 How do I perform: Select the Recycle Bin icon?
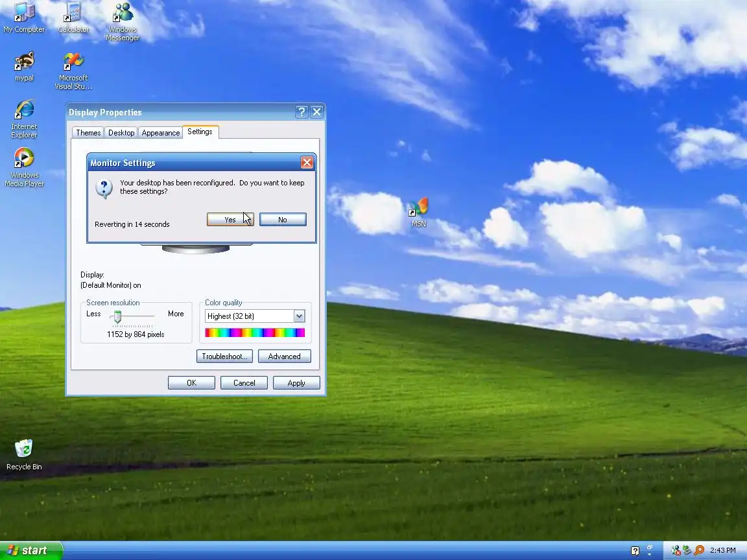point(24,455)
